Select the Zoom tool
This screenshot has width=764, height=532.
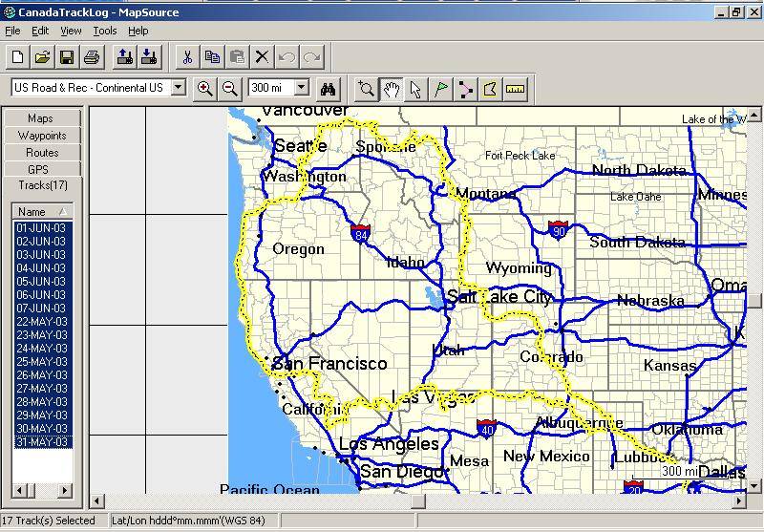click(367, 89)
